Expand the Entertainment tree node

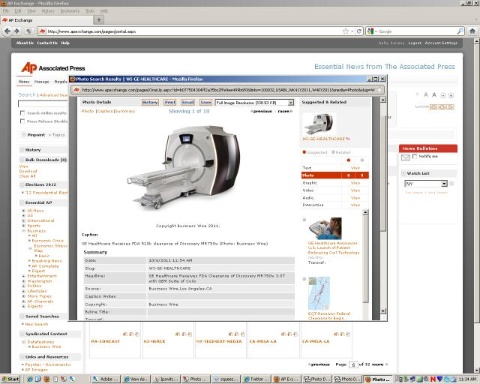coord(24,276)
